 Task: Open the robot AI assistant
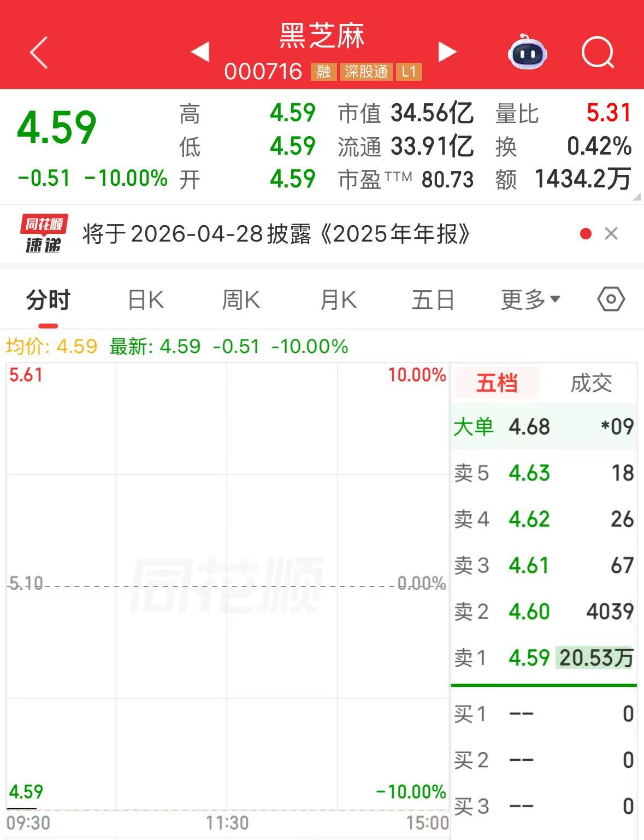[x=527, y=52]
